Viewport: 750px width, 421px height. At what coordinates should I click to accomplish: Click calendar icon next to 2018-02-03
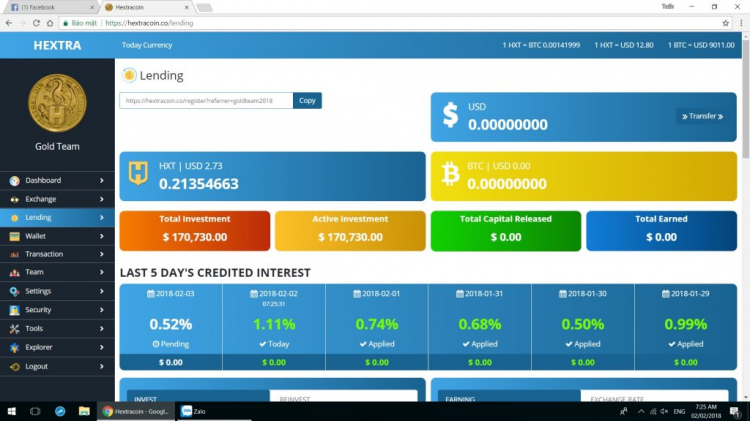click(x=151, y=294)
